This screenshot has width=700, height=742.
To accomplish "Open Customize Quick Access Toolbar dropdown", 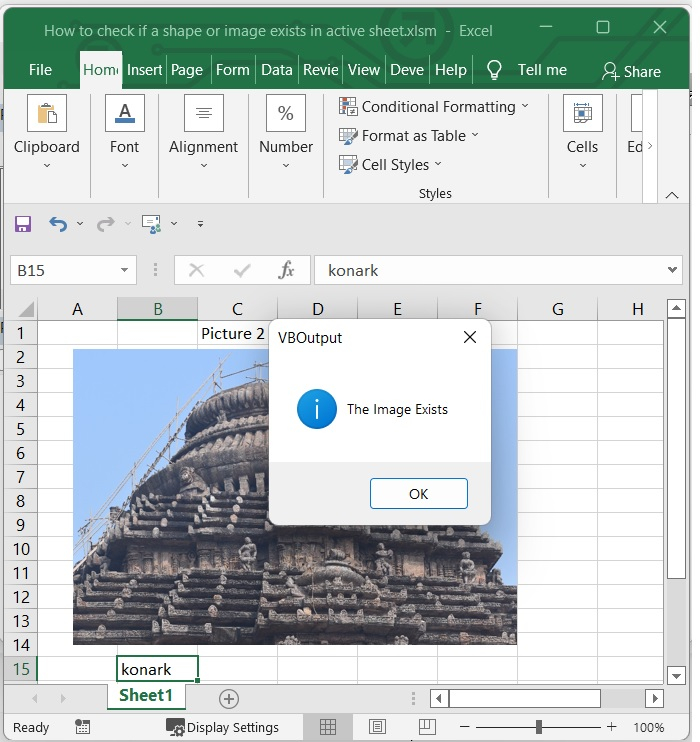I will click(x=201, y=224).
